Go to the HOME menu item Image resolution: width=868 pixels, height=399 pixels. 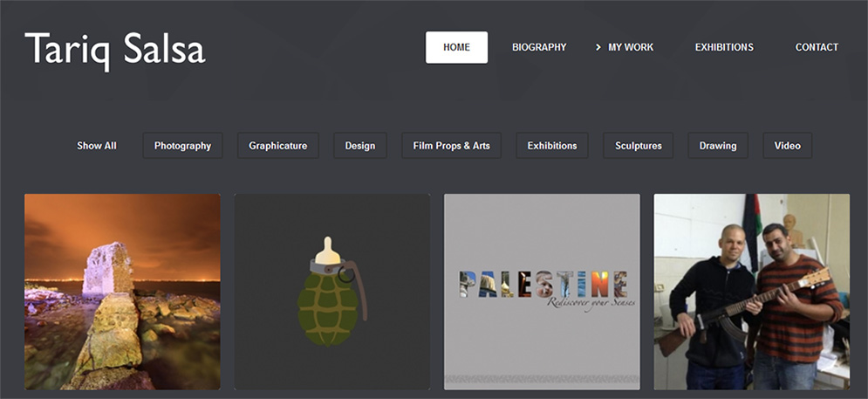(456, 47)
